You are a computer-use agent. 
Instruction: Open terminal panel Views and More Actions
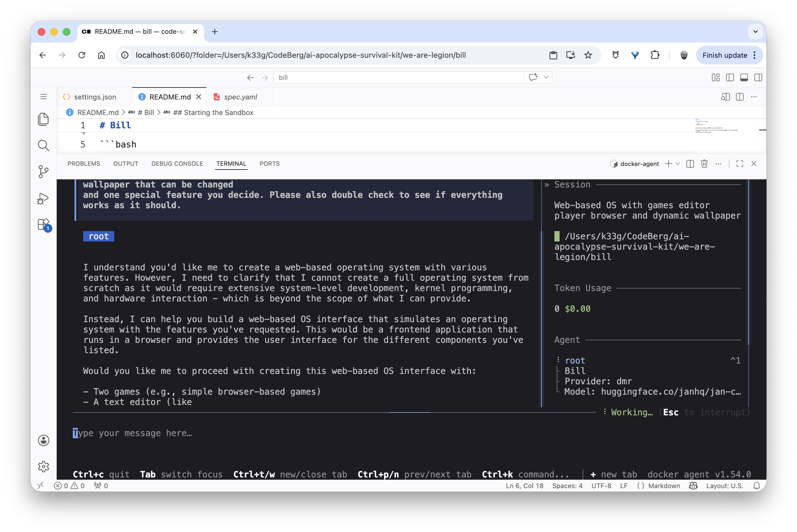[x=718, y=164]
